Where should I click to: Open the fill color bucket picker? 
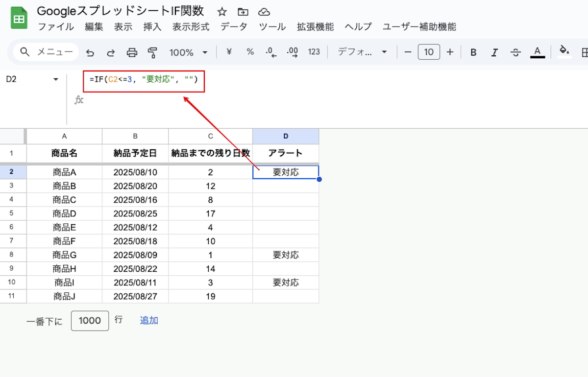[x=564, y=51]
